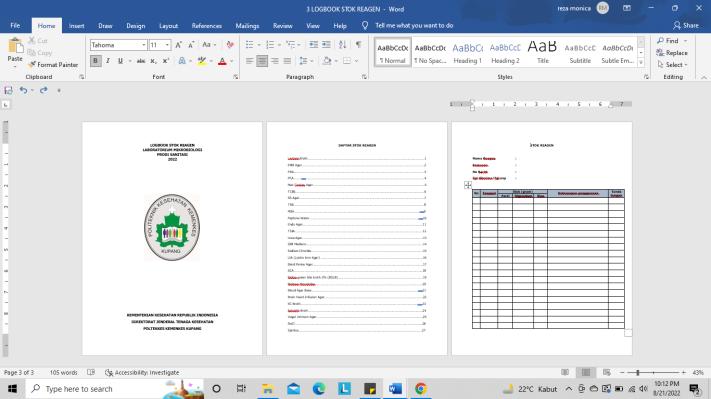Click the zoom slider in status bar
Viewport: 711px width, 399px height.
pyautogui.click(x=653, y=372)
